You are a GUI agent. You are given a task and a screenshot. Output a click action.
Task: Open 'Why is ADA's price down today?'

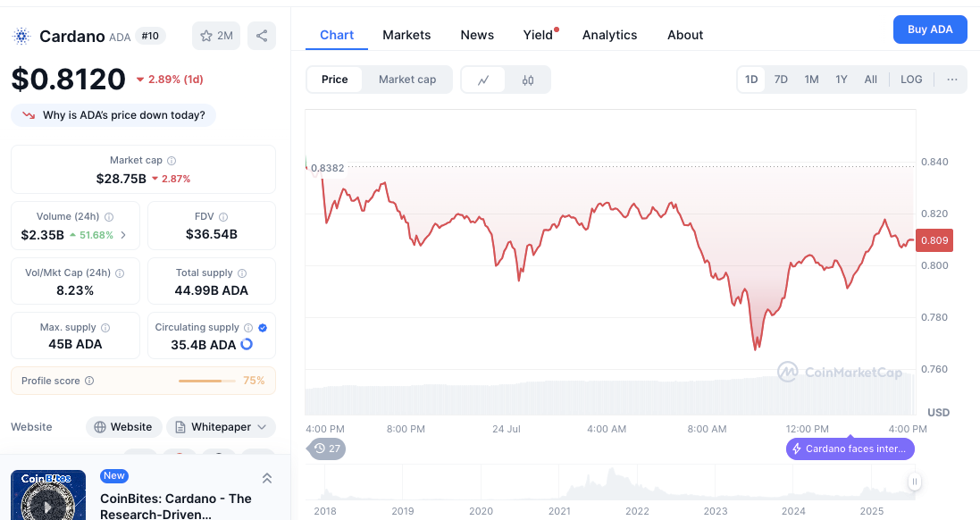(x=114, y=115)
